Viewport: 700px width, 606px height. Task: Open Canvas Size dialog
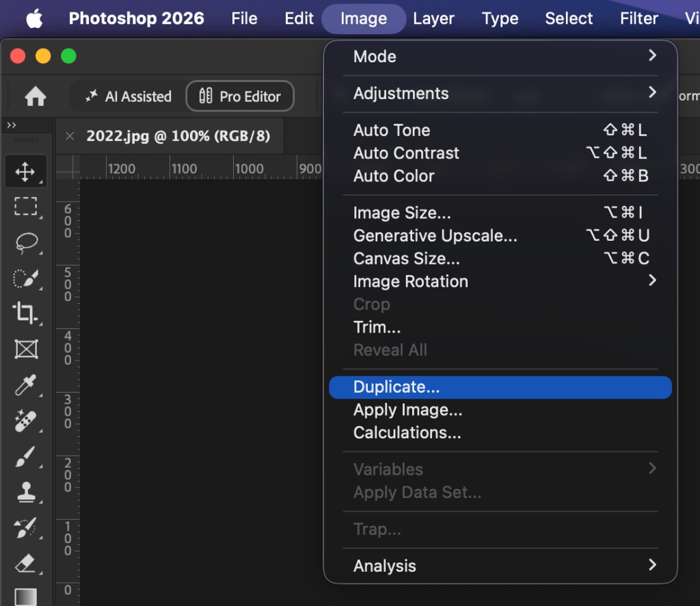(500, 259)
